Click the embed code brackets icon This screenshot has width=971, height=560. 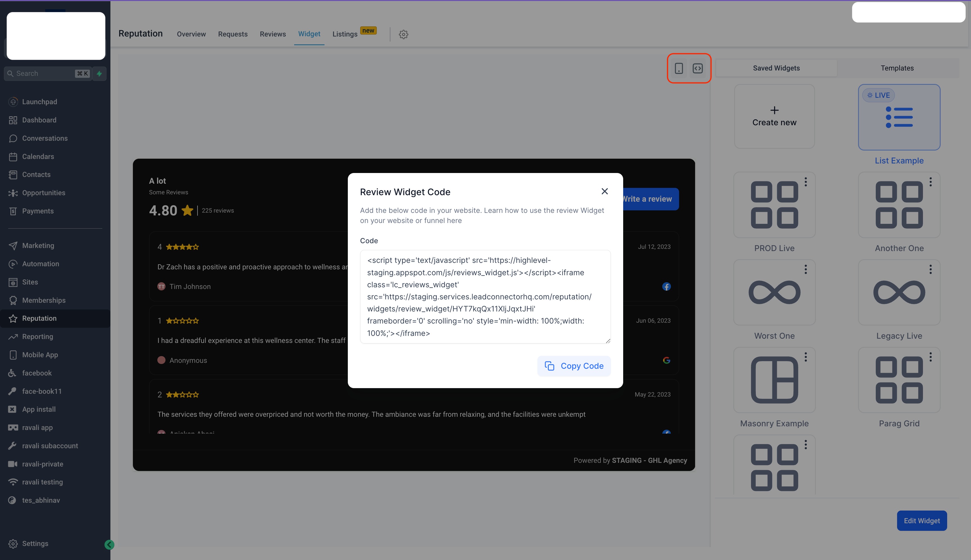pyautogui.click(x=697, y=69)
